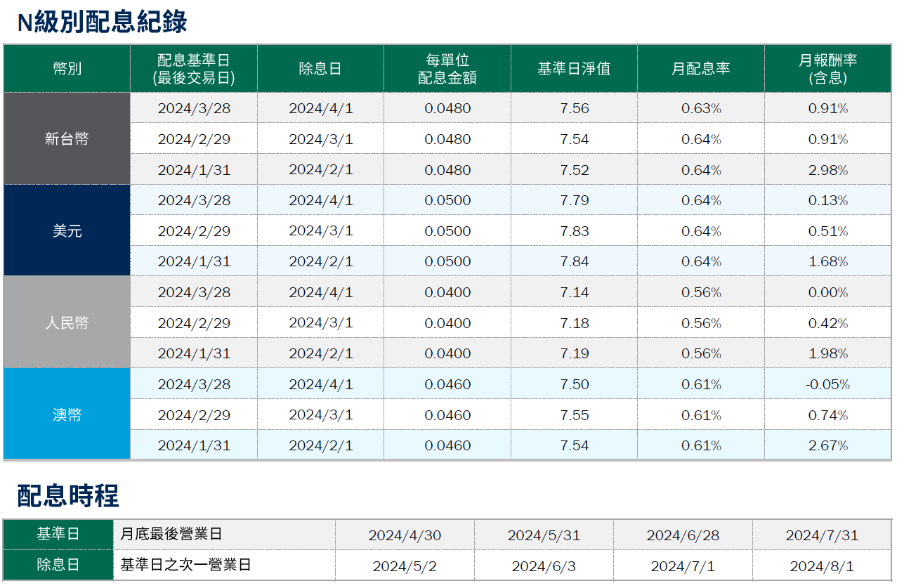Click the N級別配息紀錄 section heading
This screenshot has width=904, height=588.
click(x=103, y=22)
